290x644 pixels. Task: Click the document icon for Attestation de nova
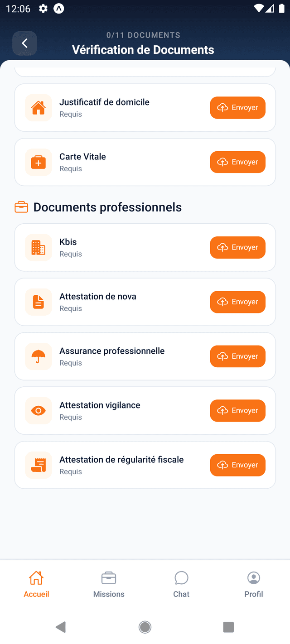pos(38,302)
